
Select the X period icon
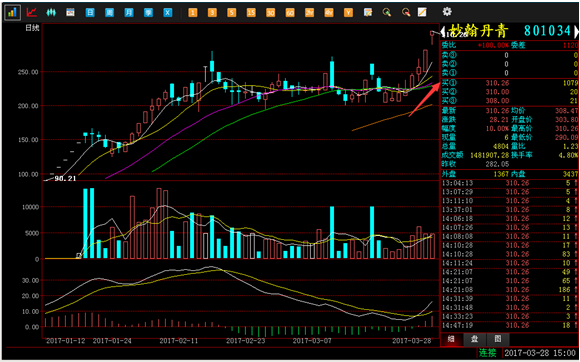click(x=168, y=13)
